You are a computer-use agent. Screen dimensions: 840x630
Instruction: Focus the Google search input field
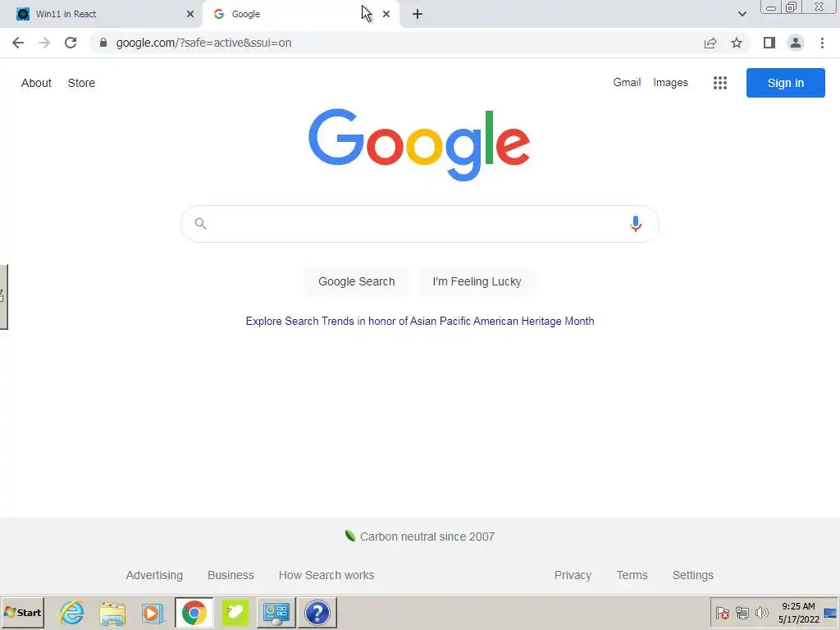pos(419,224)
